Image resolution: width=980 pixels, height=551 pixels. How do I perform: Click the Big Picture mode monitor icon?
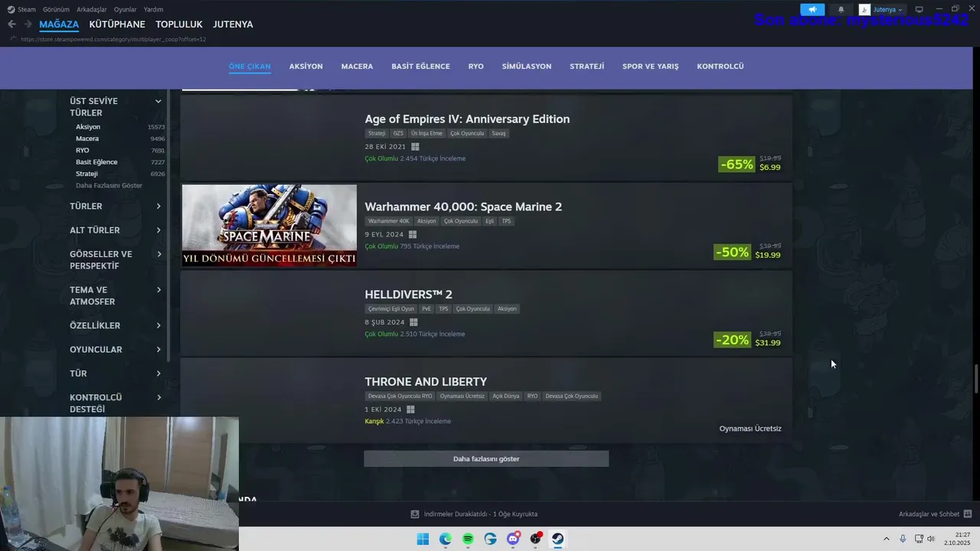click(920, 9)
